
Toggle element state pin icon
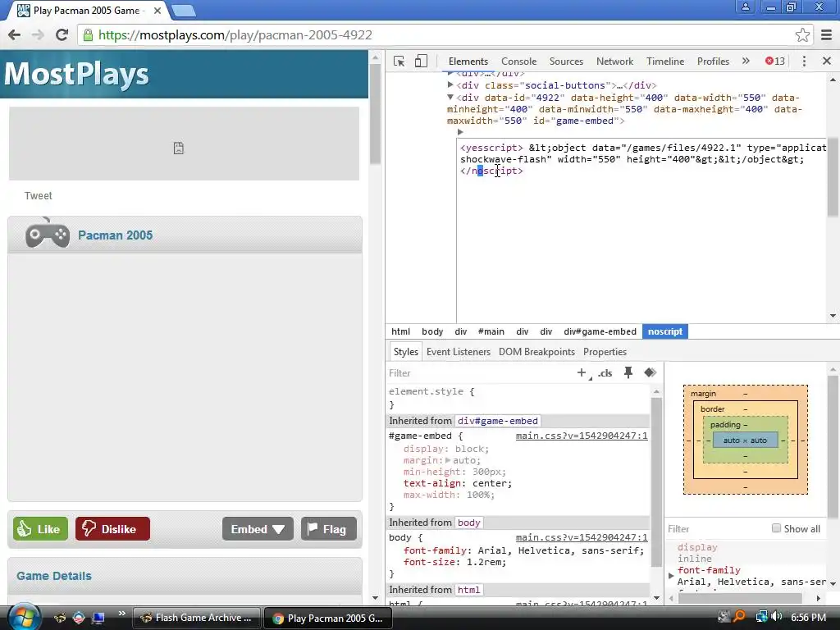(x=628, y=372)
